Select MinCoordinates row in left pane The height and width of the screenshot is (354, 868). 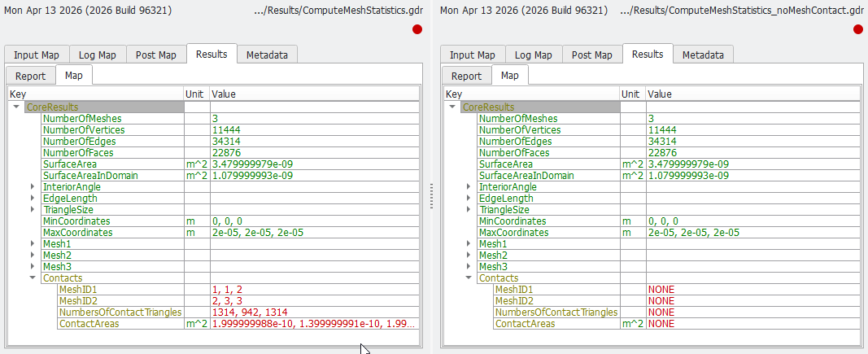229,221
